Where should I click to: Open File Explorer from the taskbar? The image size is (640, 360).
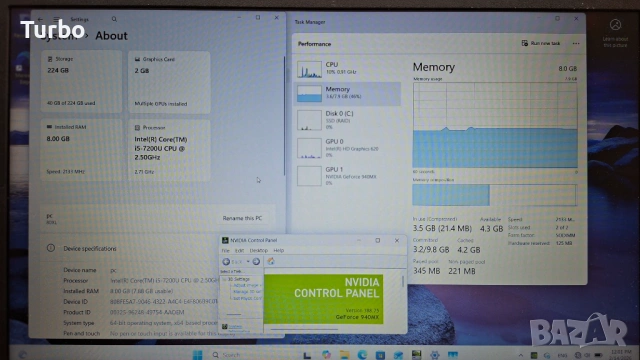point(344,355)
